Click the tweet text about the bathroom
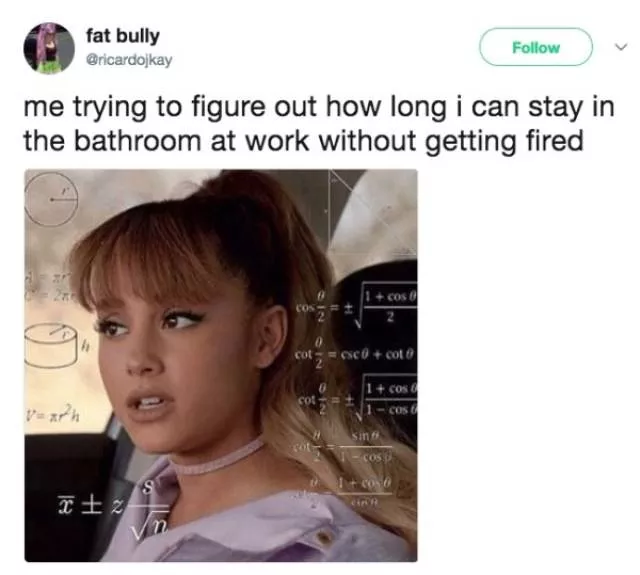 click(x=319, y=124)
